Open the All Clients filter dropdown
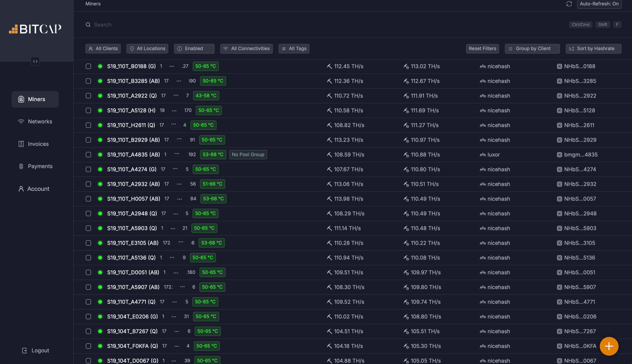The height and width of the screenshot is (364, 632). coord(103,49)
